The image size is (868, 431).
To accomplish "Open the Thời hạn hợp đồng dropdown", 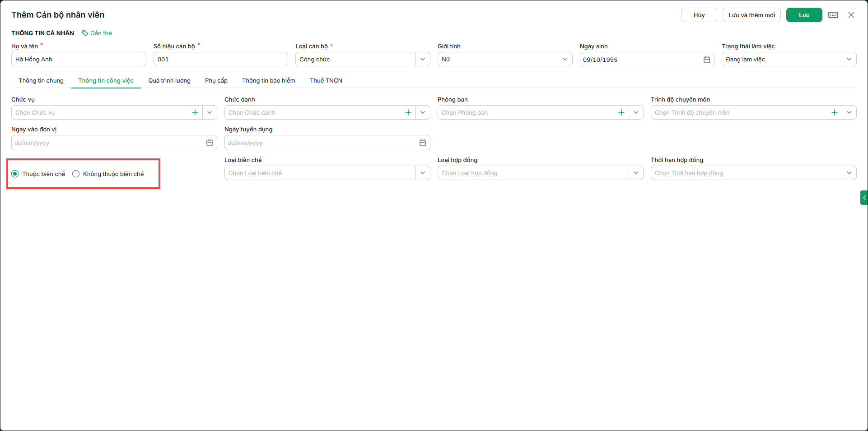I will pos(849,173).
